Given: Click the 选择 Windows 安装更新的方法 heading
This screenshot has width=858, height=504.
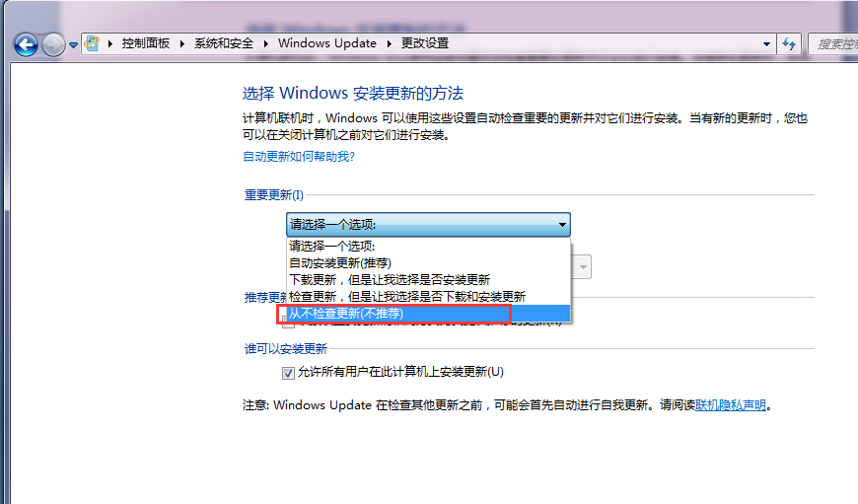Looking at the screenshot, I should [x=353, y=93].
